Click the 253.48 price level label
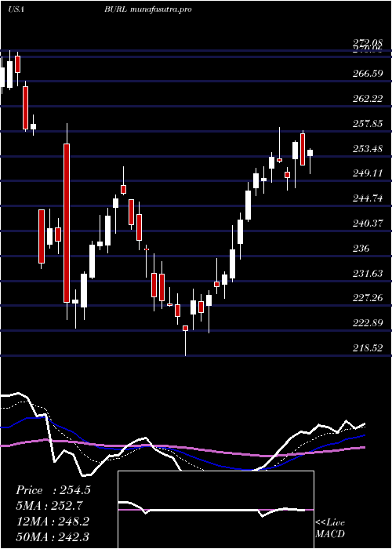The width and height of the screenshot is (392, 549). [x=366, y=148]
